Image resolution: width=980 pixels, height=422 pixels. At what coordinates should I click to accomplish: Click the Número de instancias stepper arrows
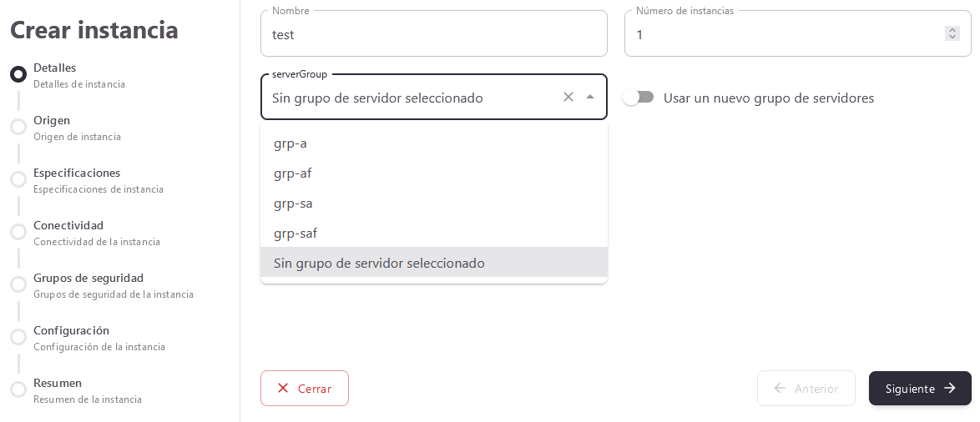pyautogui.click(x=952, y=33)
